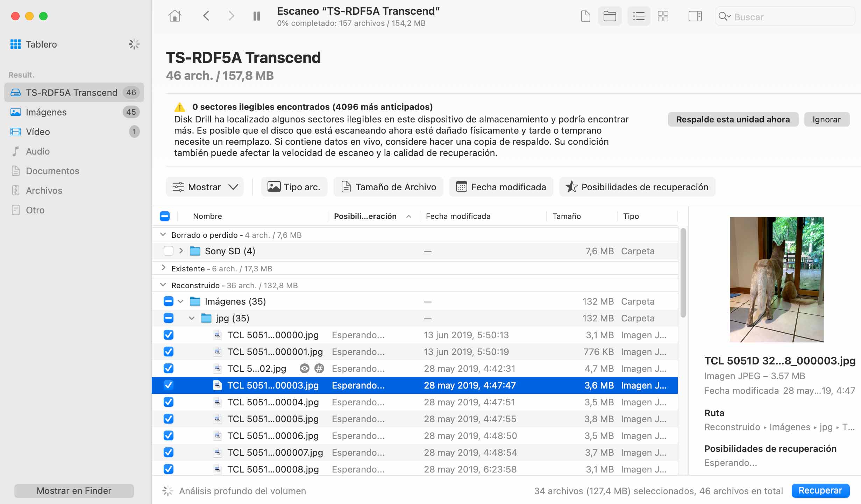Screen dimensions: 861x504
Task: Click hex view icon on TCL 5...02.jpg
Action: click(319, 368)
